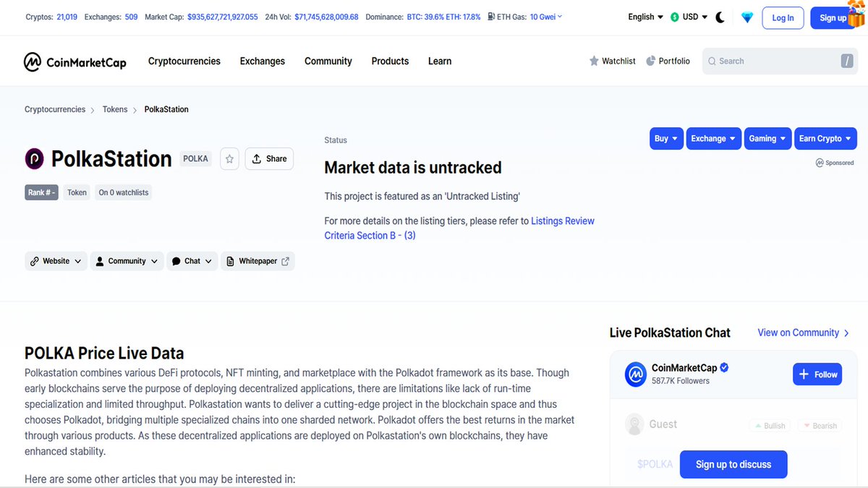The height and width of the screenshot is (488, 868).
Task: Toggle dark mode moon icon
Action: tap(720, 17)
